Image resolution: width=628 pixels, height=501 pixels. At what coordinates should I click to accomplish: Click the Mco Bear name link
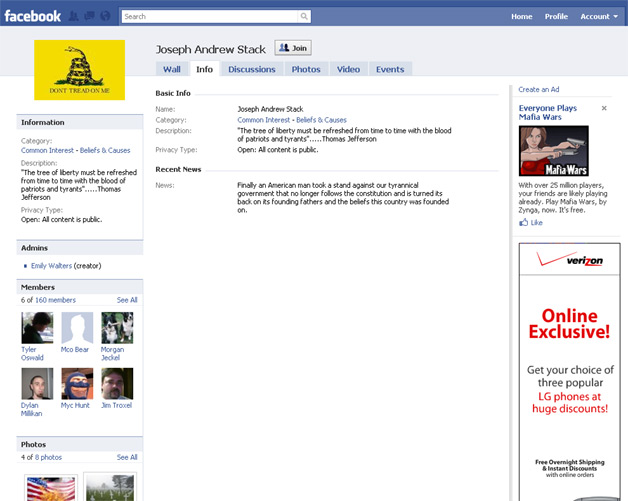click(x=75, y=350)
